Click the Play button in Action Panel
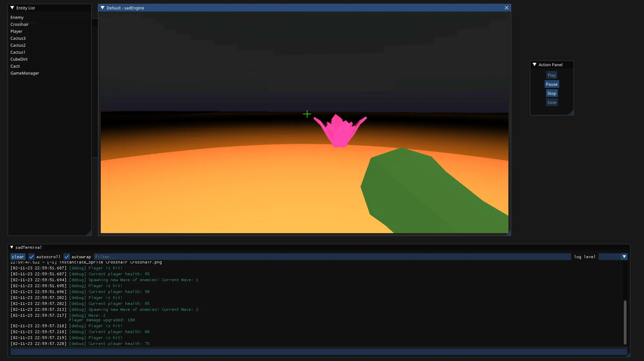 pos(552,75)
